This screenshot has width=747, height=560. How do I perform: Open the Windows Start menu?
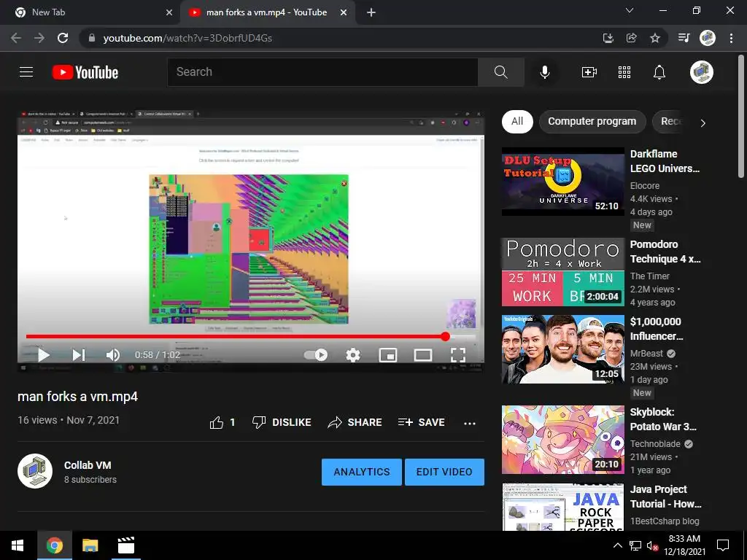click(x=18, y=545)
